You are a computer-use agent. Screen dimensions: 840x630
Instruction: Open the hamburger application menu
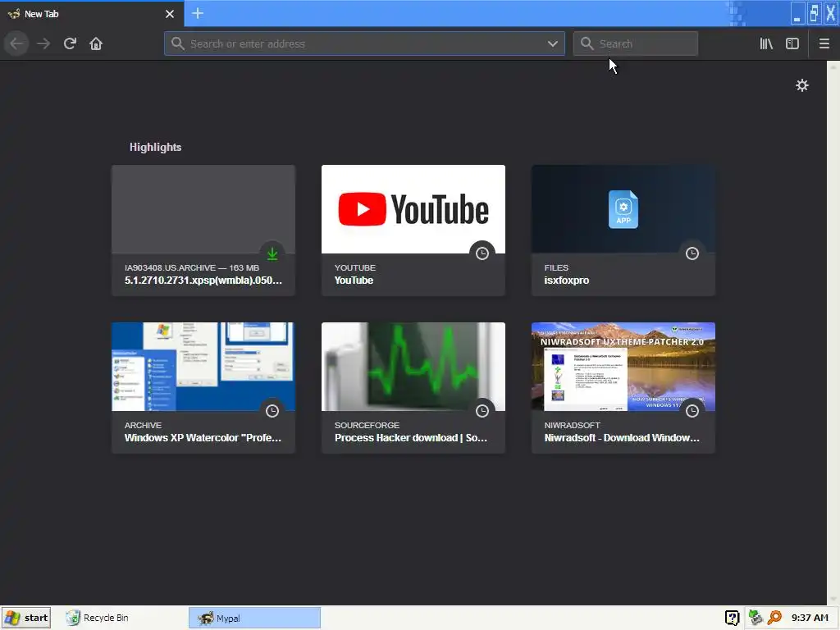pos(824,43)
